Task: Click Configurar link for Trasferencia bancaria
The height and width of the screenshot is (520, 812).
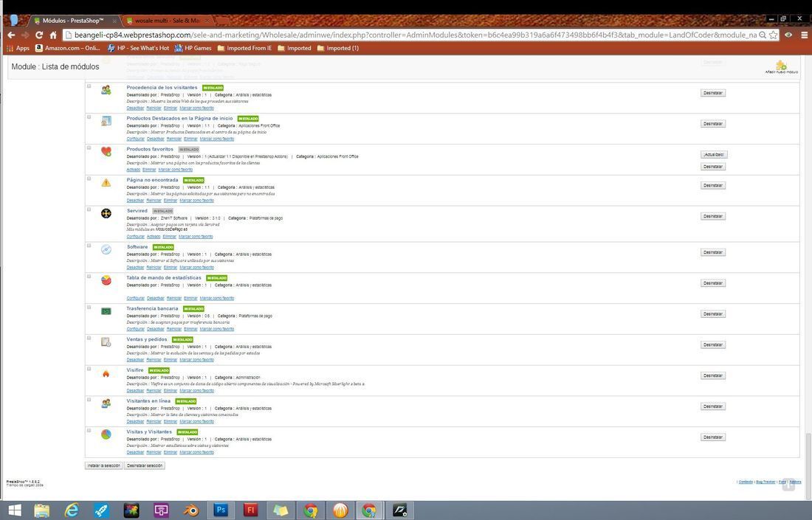Action: coord(136,329)
